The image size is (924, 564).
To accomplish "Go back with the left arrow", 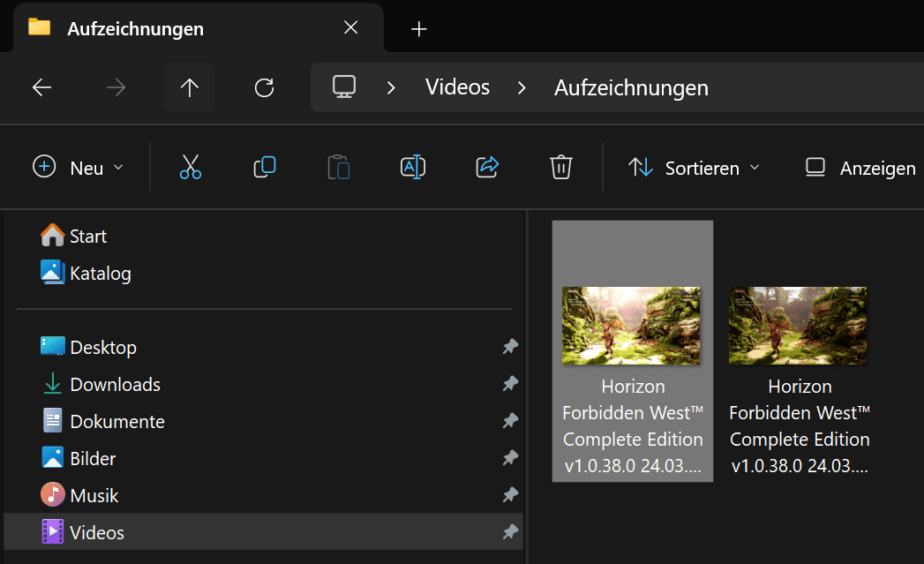I will [41, 87].
